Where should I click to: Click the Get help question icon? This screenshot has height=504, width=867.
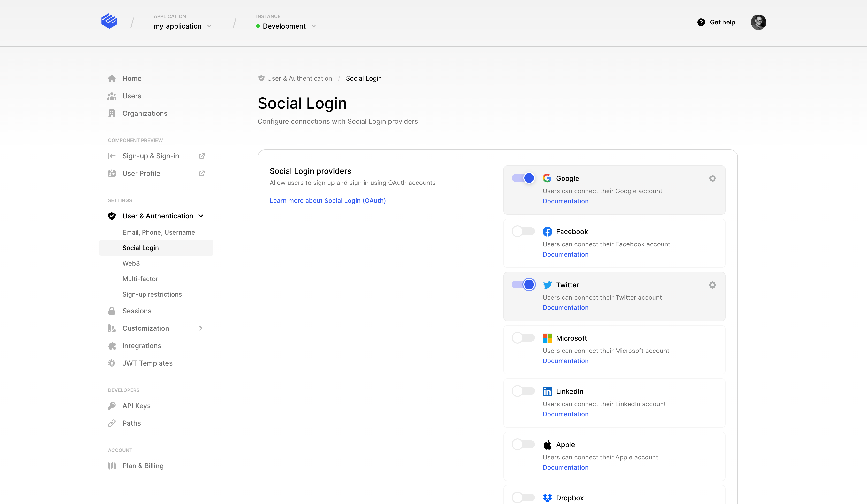coord(701,22)
